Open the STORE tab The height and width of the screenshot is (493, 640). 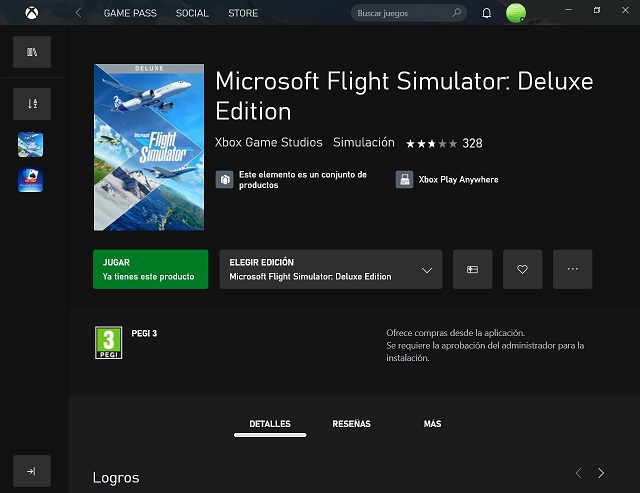click(x=243, y=13)
